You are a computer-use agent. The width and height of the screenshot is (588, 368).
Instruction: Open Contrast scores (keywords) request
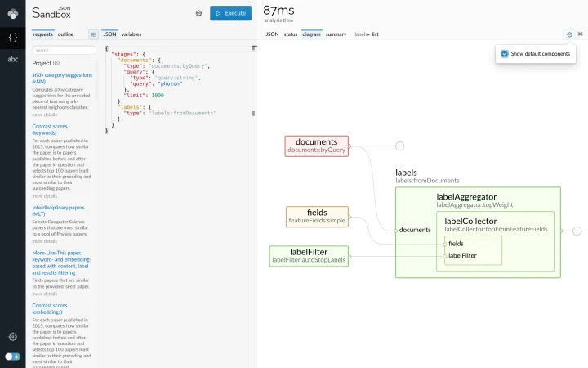[50, 129]
